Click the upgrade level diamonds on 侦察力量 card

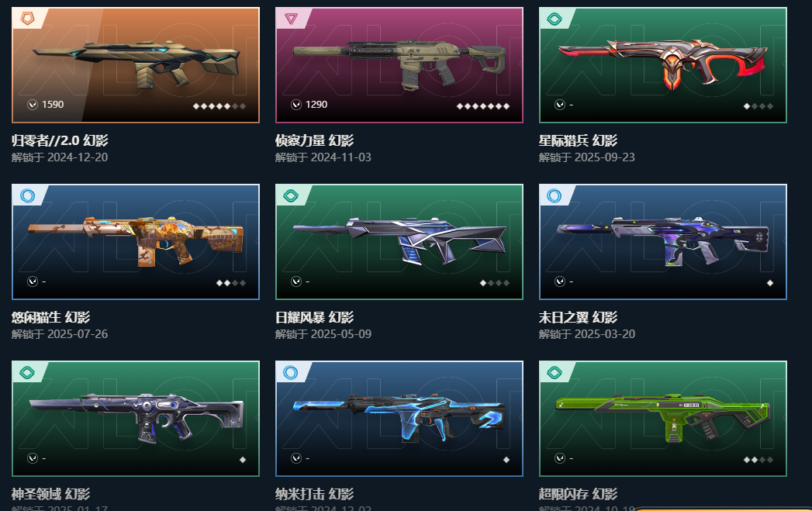[x=482, y=106]
